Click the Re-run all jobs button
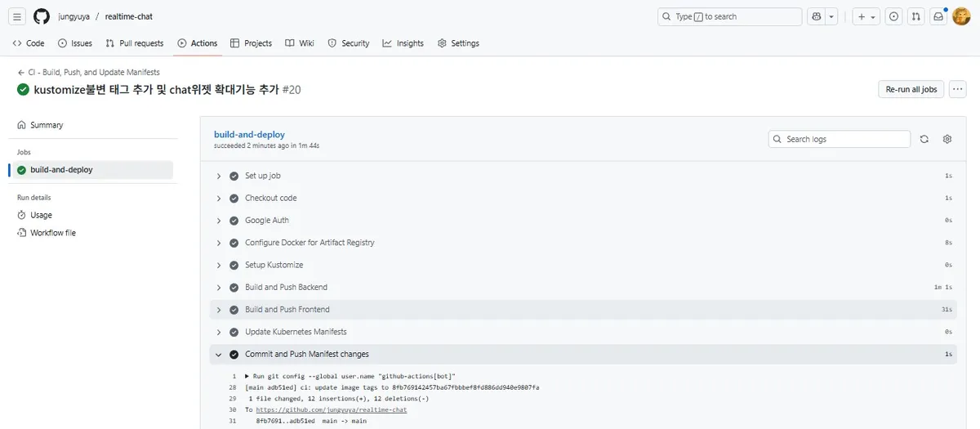Image resolution: width=980 pixels, height=429 pixels. pyautogui.click(x=911, y=89)
